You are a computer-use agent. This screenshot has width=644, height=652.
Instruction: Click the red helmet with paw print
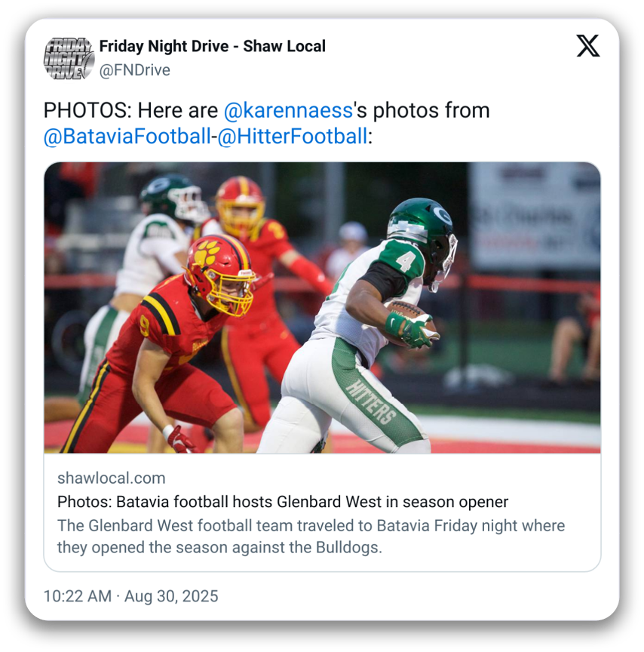click(x=219, y=275)
